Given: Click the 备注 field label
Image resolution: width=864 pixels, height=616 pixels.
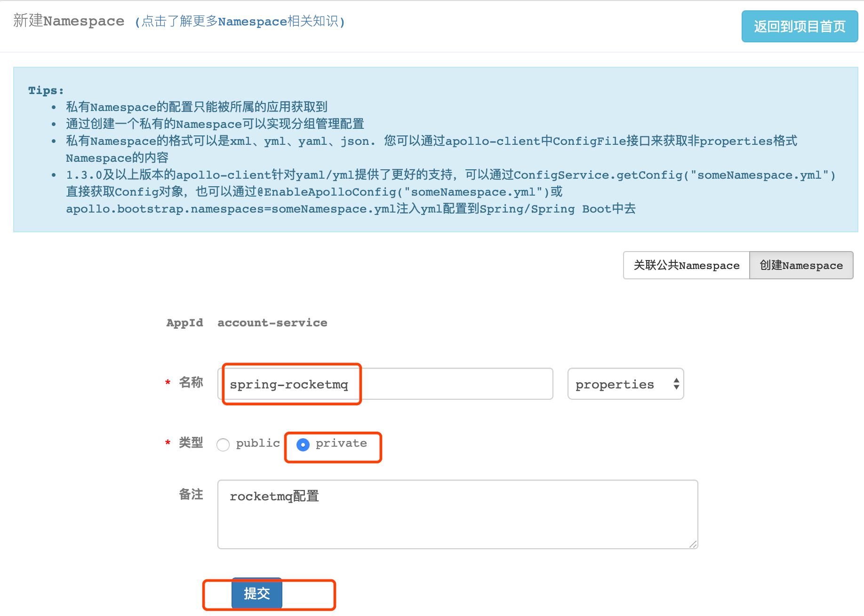Looking at the screenshot, I should pos(191,494).
